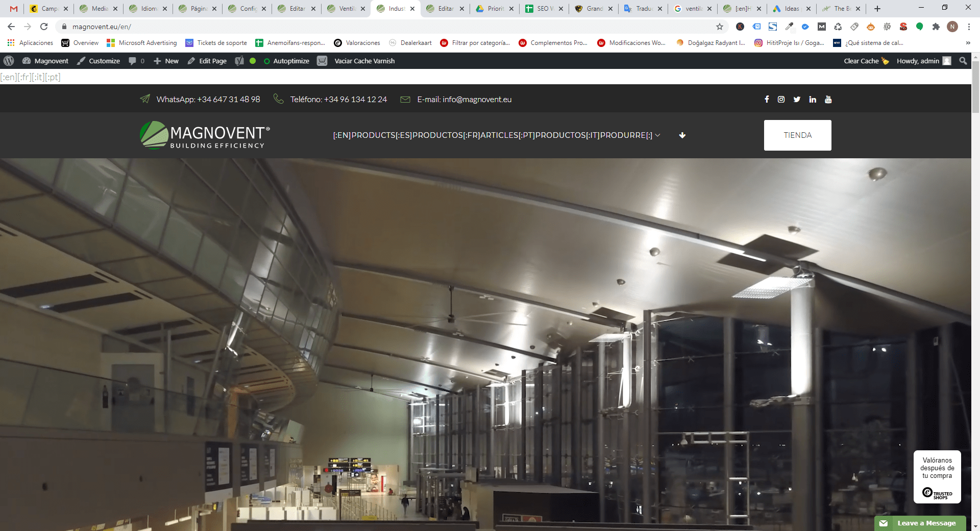Open the YouTube social icon in header
Image resolution: width=980 pixels, height=531 pixels.
click(828, 100)
